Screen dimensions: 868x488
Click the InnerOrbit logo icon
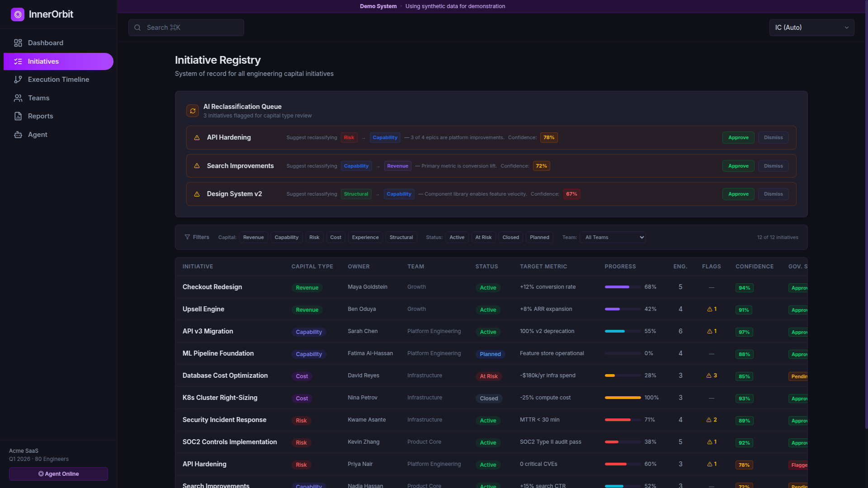pyautogui.click(x=18, y=14)
